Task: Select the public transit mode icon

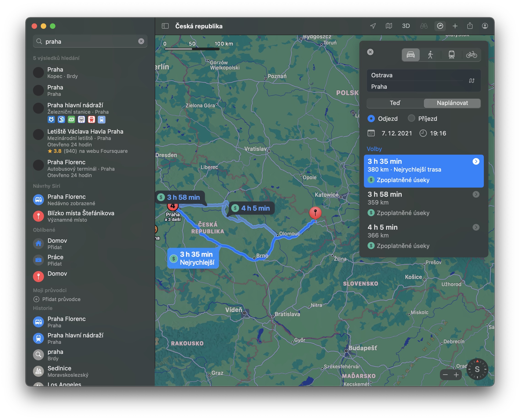Action: tap(451, 55)
